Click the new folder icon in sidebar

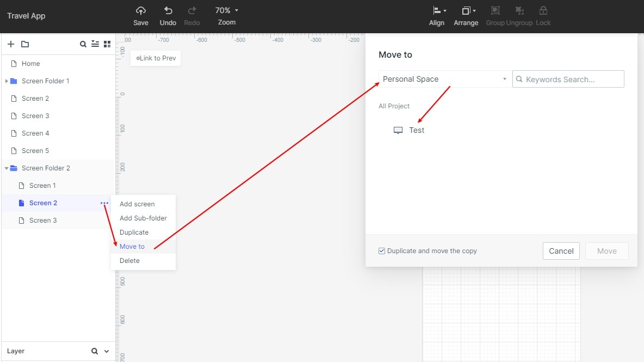tap(25, 44)
